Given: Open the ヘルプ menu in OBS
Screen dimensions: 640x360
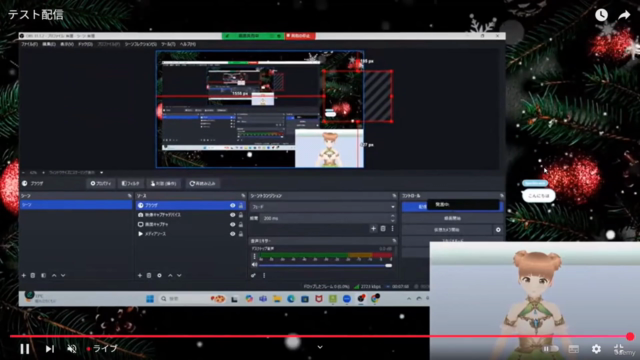Looking at the screenshot, I should pyautogui.click(x=187, y=44).
